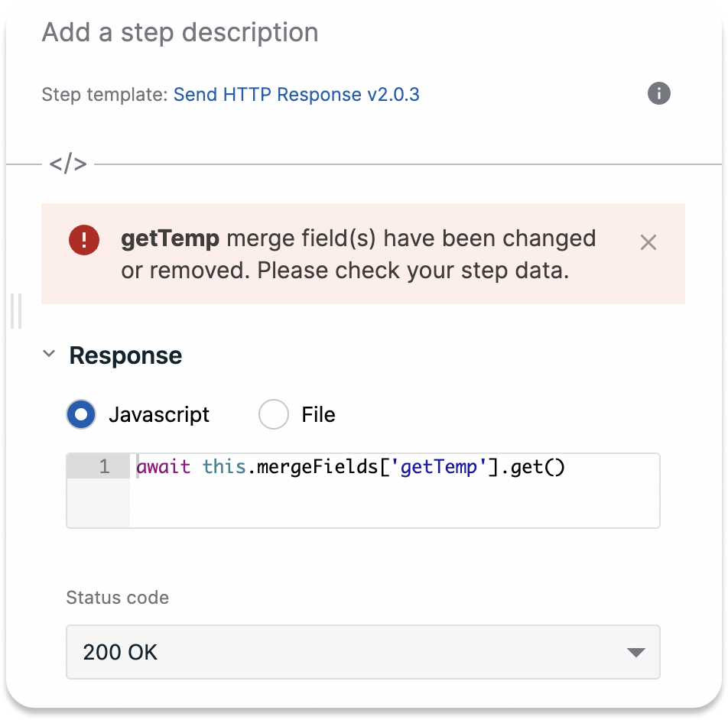Click the code editor line with mergeFields

pyautogui.click(x=350, y=466)
